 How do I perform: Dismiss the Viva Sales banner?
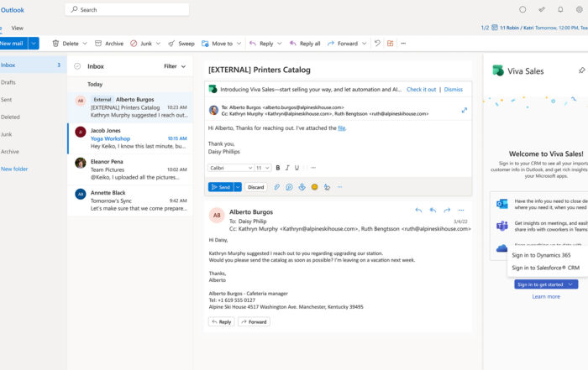[454, 90]
